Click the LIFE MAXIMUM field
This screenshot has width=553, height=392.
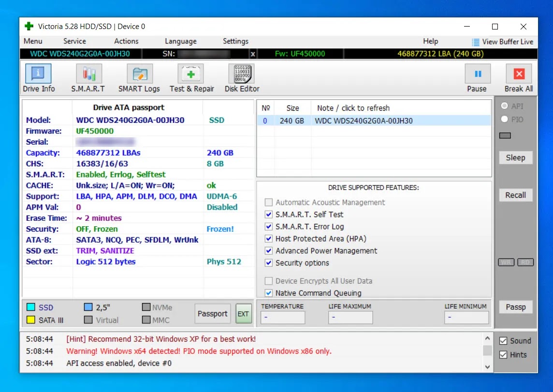point(350,317)
